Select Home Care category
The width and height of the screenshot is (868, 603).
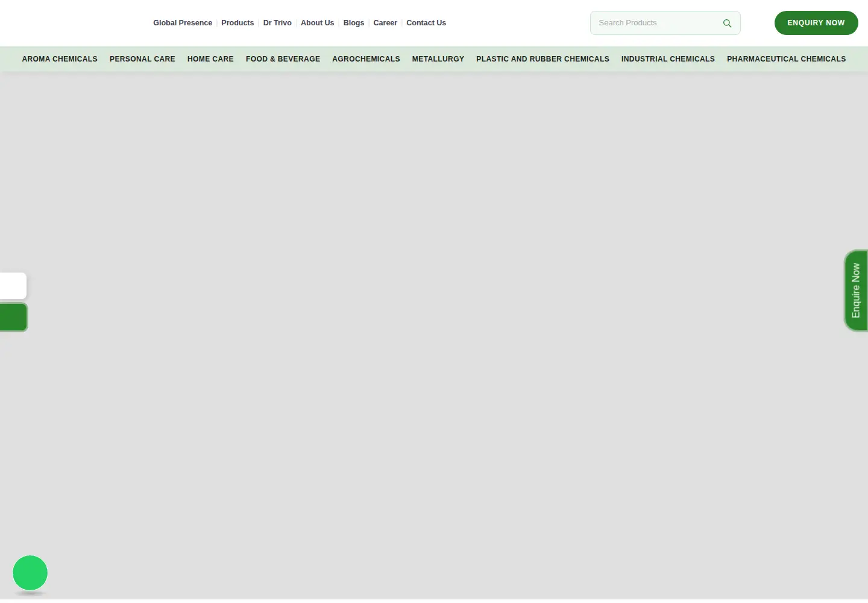coord(210,59)
